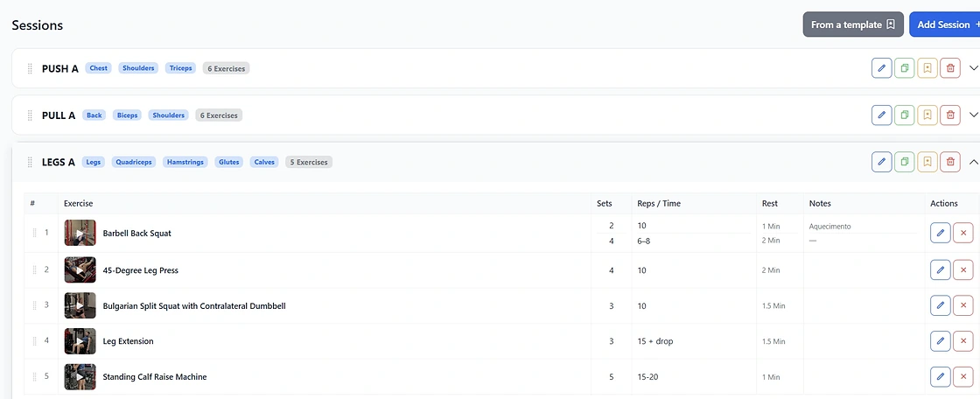Remove the Leg Extension exercise

(963, 341)
